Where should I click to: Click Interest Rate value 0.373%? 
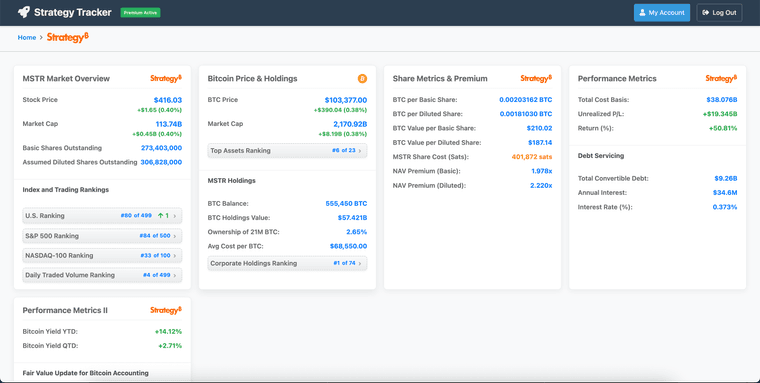pos(725,207)
